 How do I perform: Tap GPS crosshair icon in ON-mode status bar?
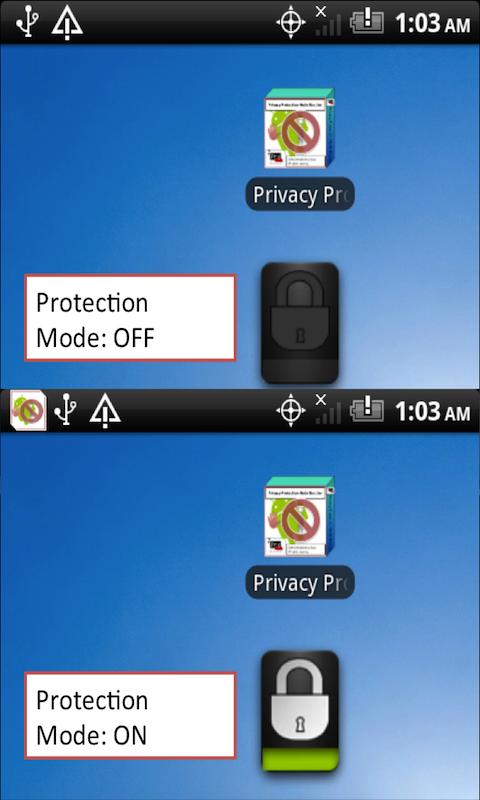[291, 411]
